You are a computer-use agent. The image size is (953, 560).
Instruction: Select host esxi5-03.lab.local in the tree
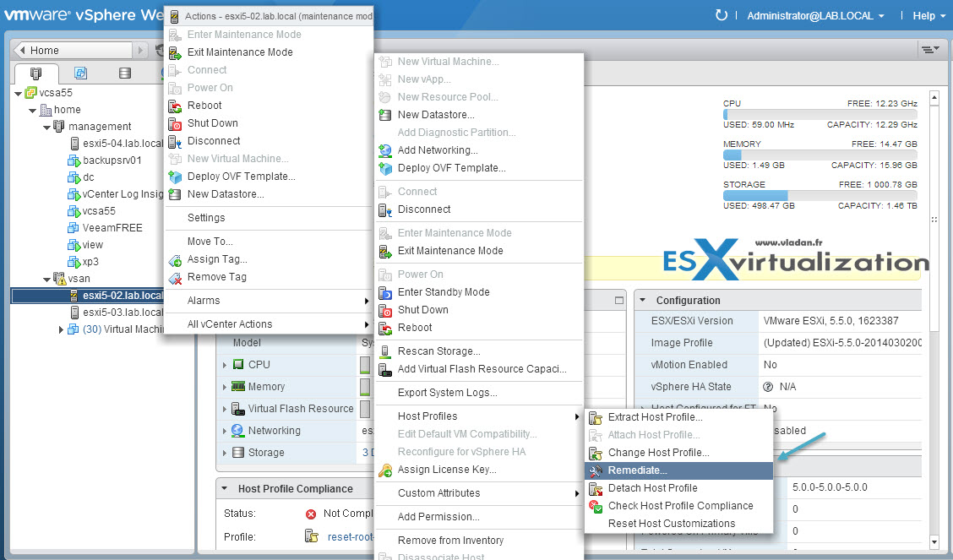(123, 313)
